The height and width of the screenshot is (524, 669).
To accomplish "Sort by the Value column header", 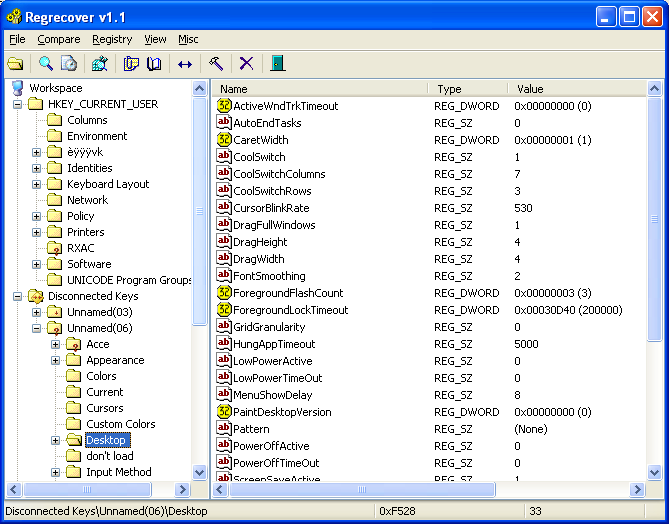I will tap(578, 89).
